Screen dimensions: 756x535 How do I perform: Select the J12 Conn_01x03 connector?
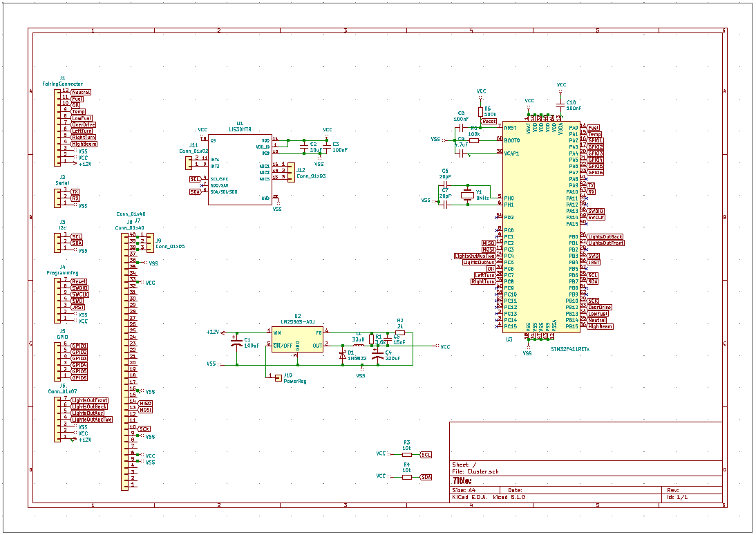pyautogui.click(x=291, y=172)
